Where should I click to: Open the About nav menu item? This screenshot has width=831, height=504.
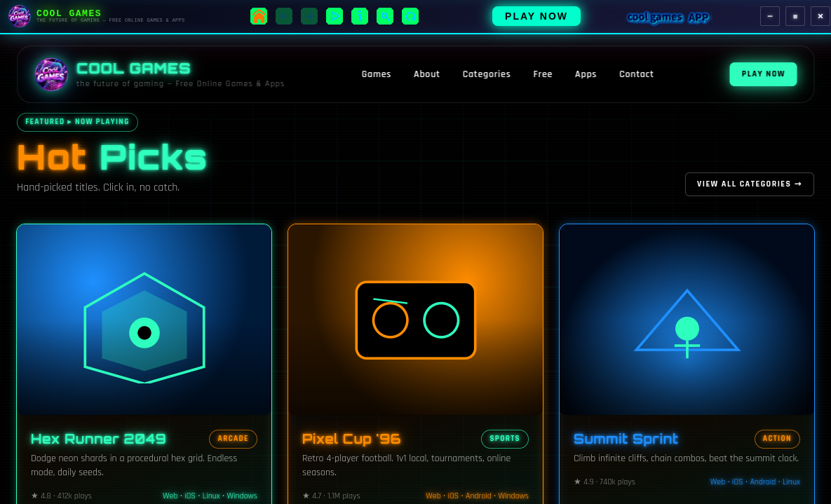click(x=426, y=74)
